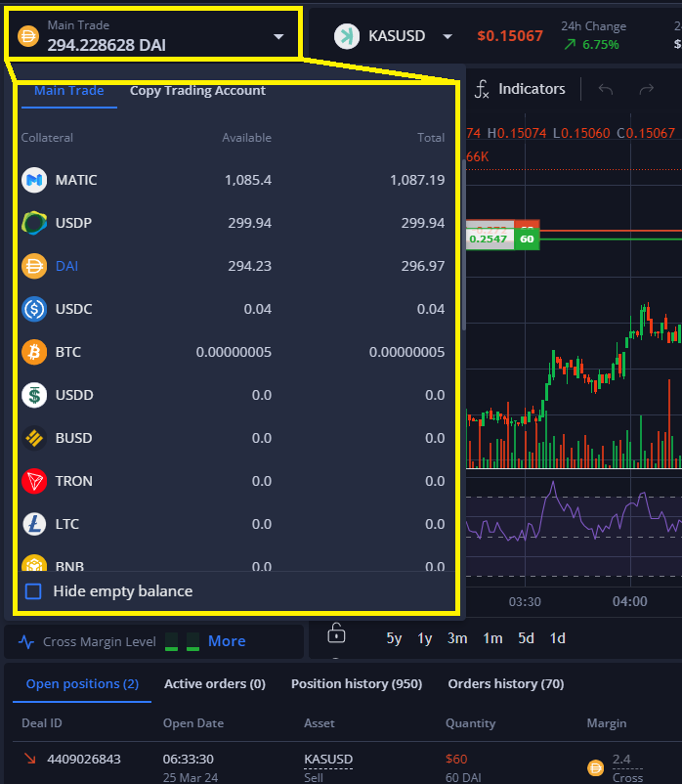Viewport: 682px width, 784px height.
Task: Select the 5d chart time range
Action: pos(526,638)
